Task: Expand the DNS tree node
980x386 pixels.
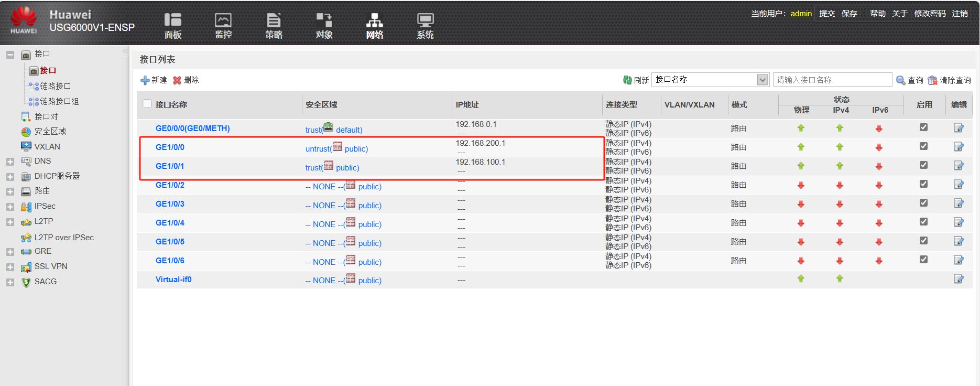Action: point(10,162)
